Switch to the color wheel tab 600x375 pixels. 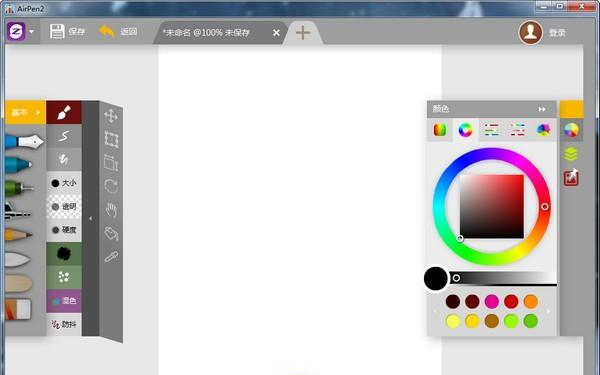tap(465, 130)
